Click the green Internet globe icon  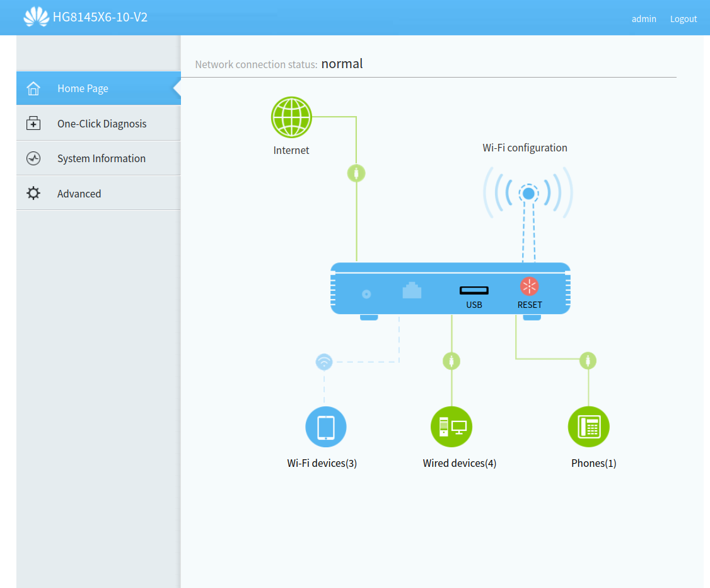[x=291, y=117]
